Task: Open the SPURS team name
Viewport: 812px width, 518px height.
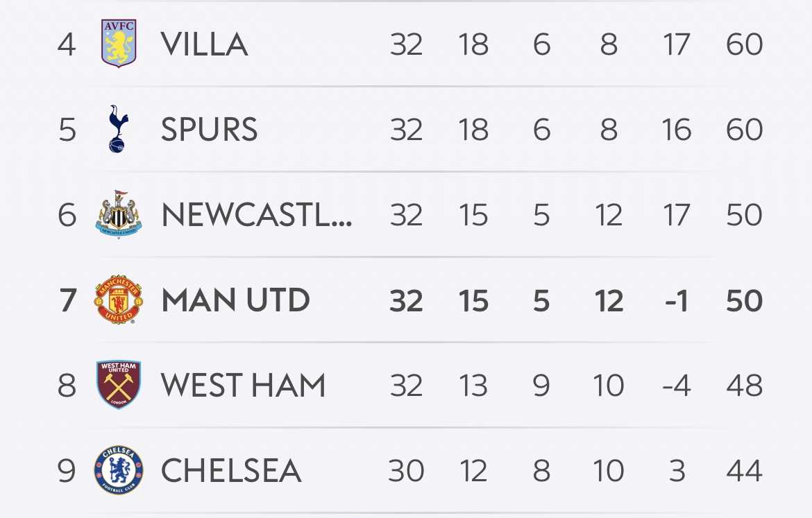Action: pos(209,130)
